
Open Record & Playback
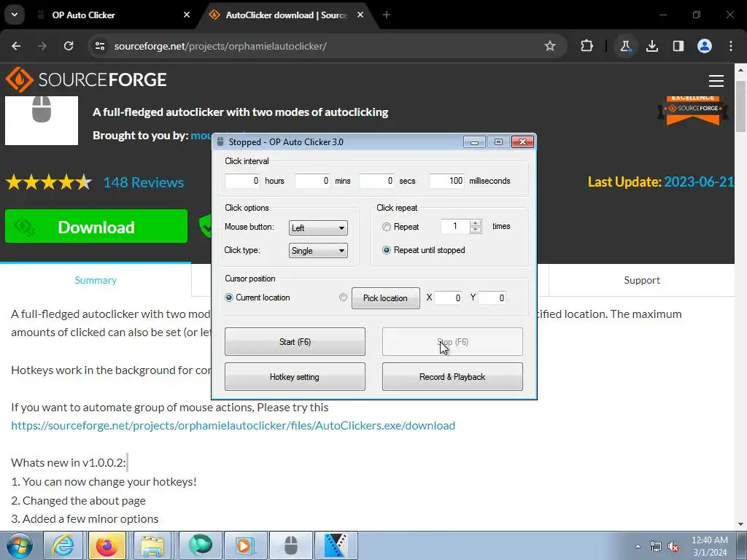click(452, 377)
